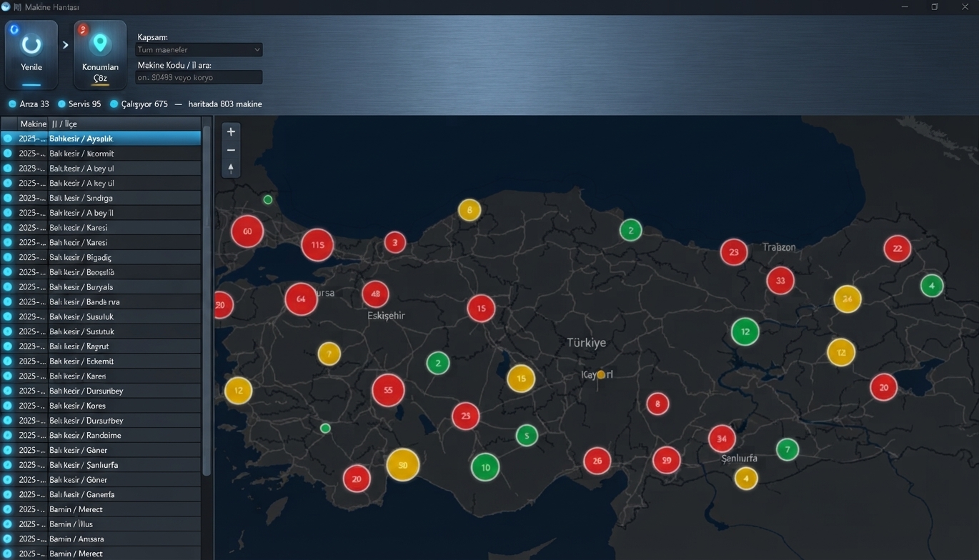
Task: Click the machine list vertical scrollbar
Action: pyautogui.click(x=207, y=300)
